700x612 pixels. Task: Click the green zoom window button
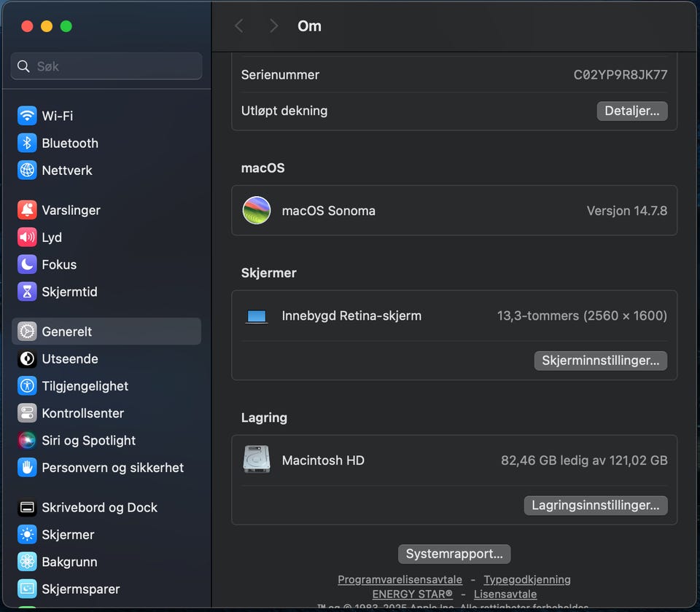(66, 26)
